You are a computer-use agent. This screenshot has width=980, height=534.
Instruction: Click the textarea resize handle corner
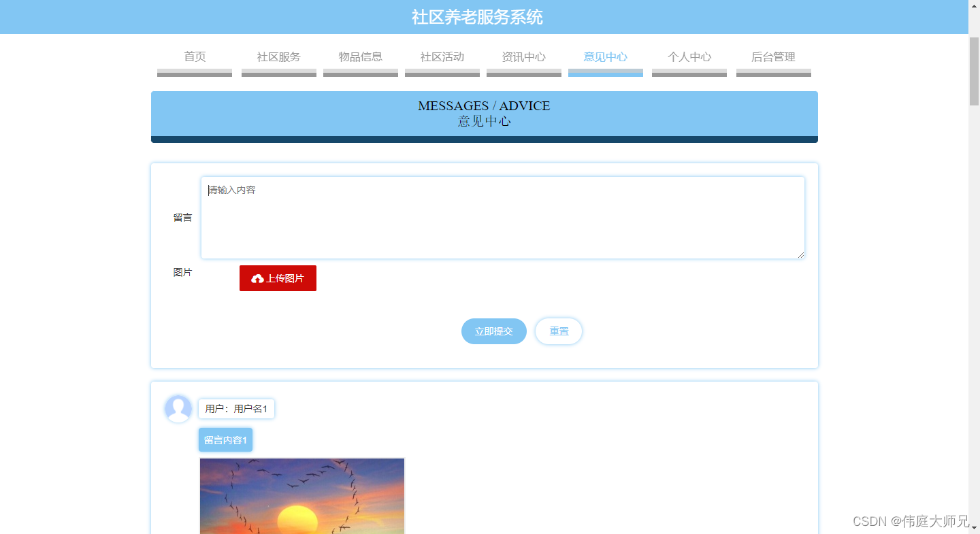coord(800,254)
